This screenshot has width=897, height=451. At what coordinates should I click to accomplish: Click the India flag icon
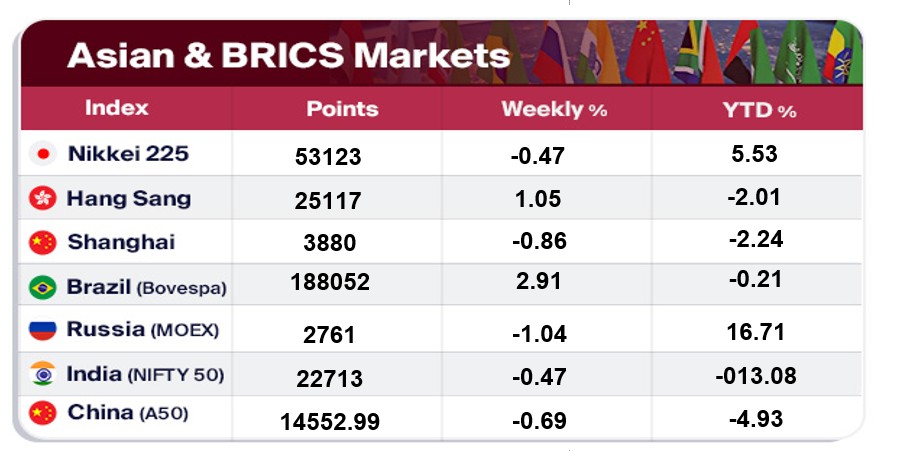tap(42, 376)
